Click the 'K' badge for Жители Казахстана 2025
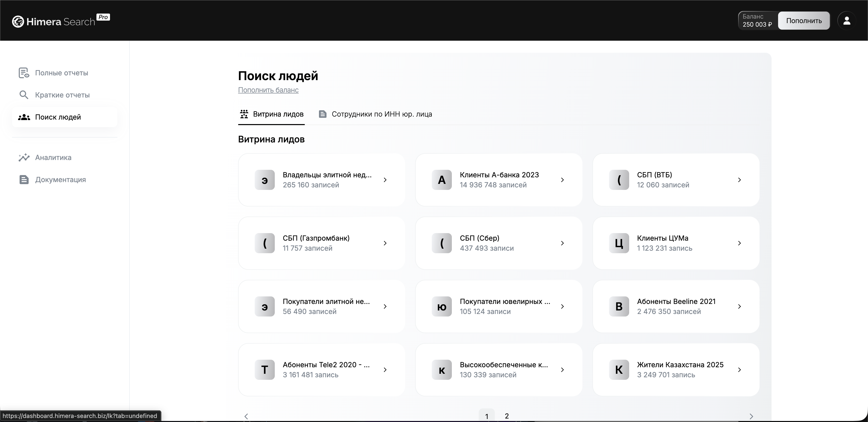The width and height of the screenshot is (868, 422). (619, 370)
